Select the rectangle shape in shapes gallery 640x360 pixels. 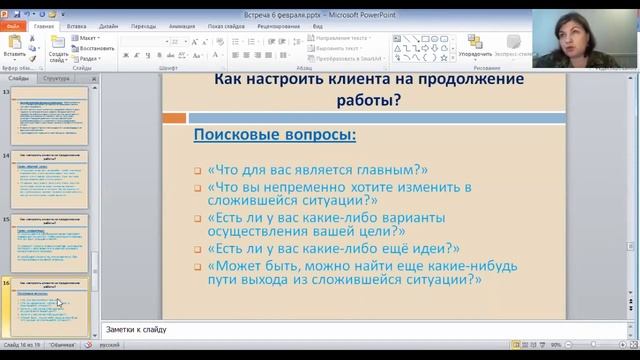425,39
